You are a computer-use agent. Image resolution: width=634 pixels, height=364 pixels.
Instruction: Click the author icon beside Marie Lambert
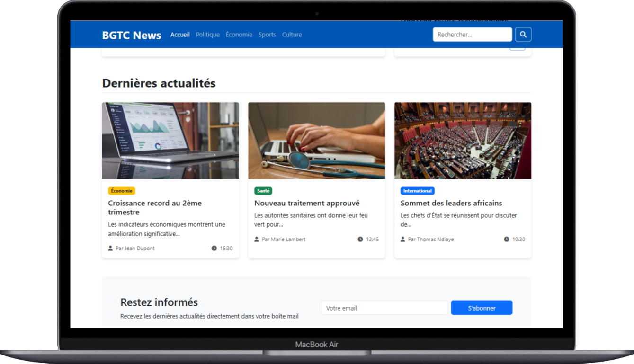point(257,239)
